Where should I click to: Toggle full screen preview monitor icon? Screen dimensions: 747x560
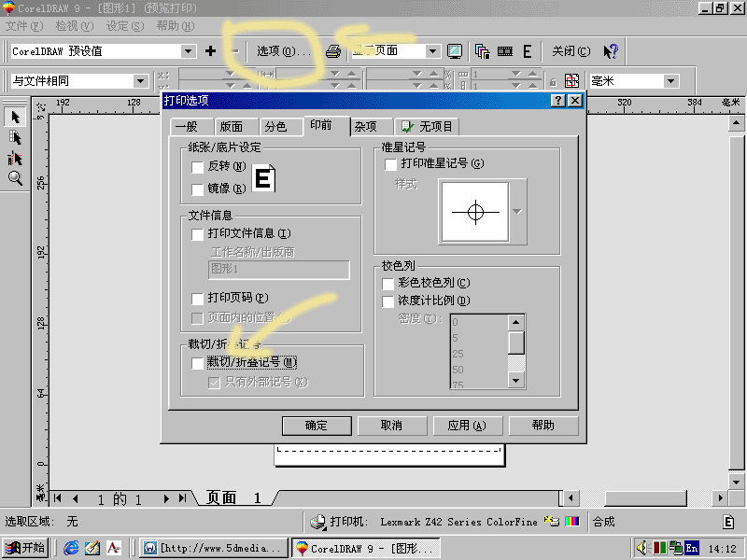455,51
